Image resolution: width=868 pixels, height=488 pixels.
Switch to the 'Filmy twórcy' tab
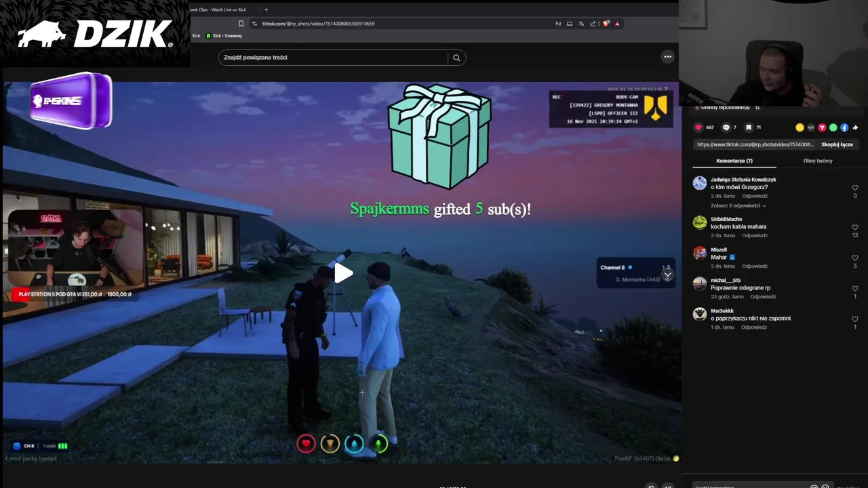tap(818, 161)
